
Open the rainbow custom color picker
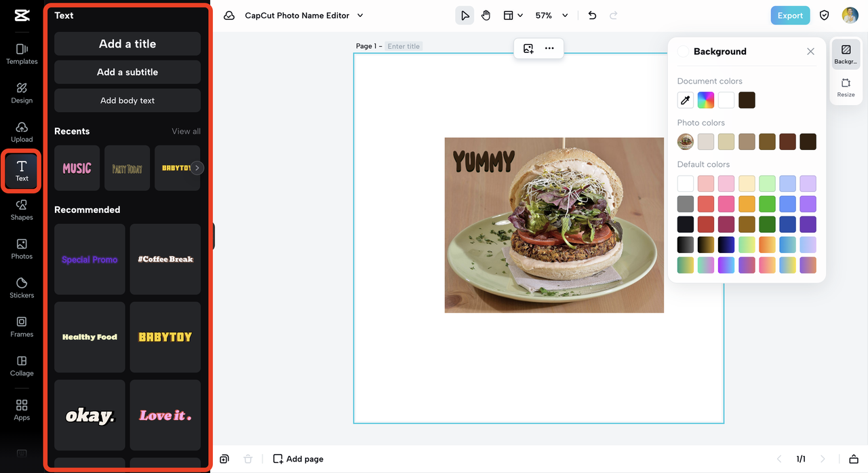click(706, 100)
